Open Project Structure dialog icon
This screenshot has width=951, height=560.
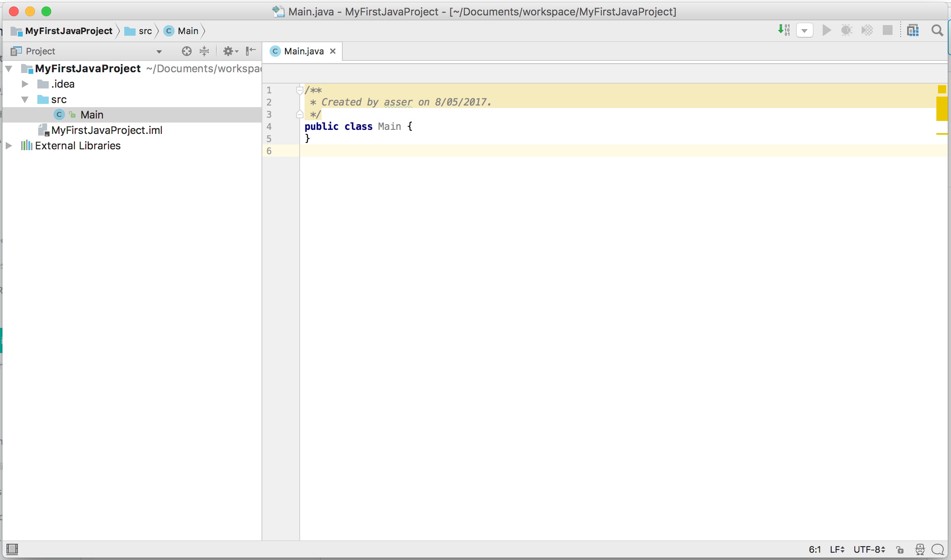[913, 30]
